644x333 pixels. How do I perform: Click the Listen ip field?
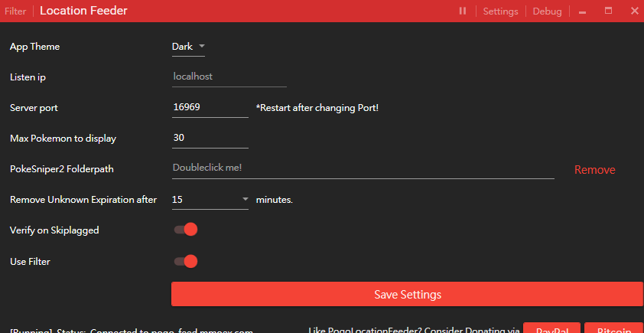point(229,77)
